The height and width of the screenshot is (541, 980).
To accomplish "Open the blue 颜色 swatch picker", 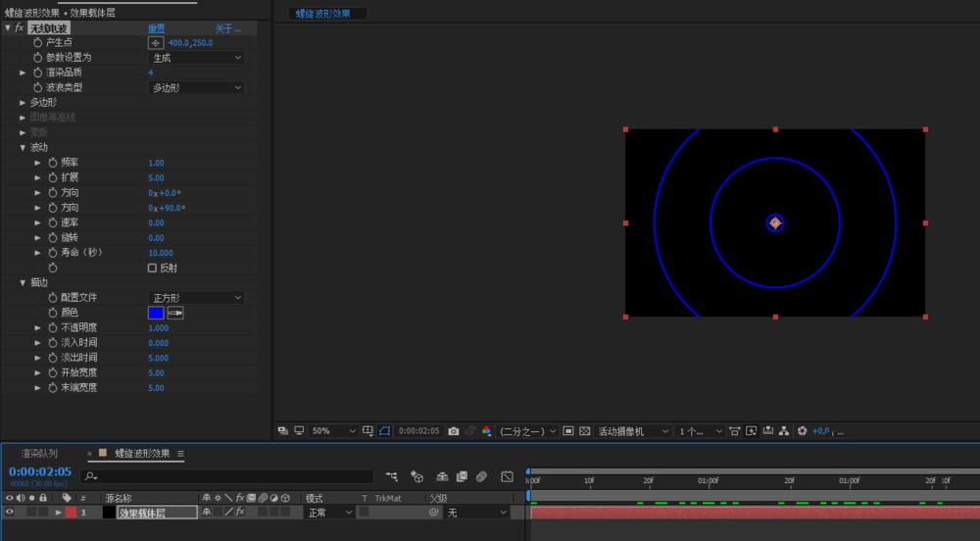I will coord(156,313).
